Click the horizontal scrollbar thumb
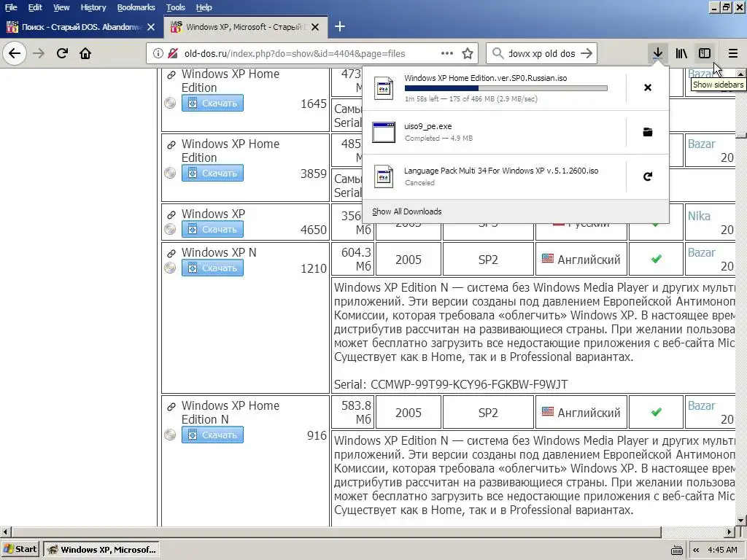The width and height of the screenshot is (747, 560). (336, 532)
